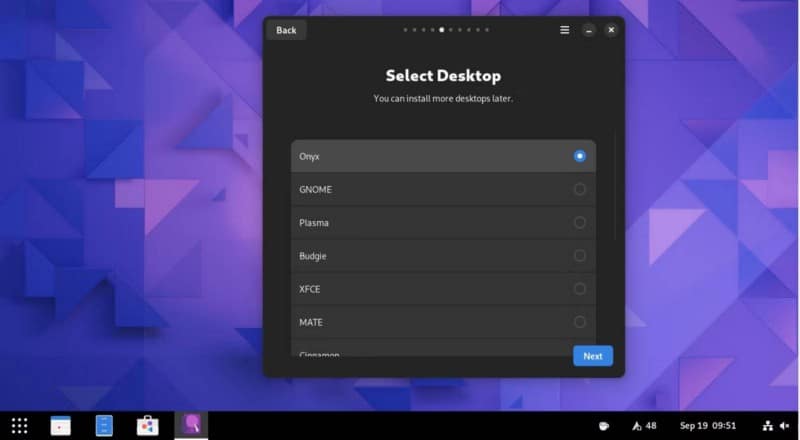
Task: Minimize the installer window
Action: pos(589,30)
